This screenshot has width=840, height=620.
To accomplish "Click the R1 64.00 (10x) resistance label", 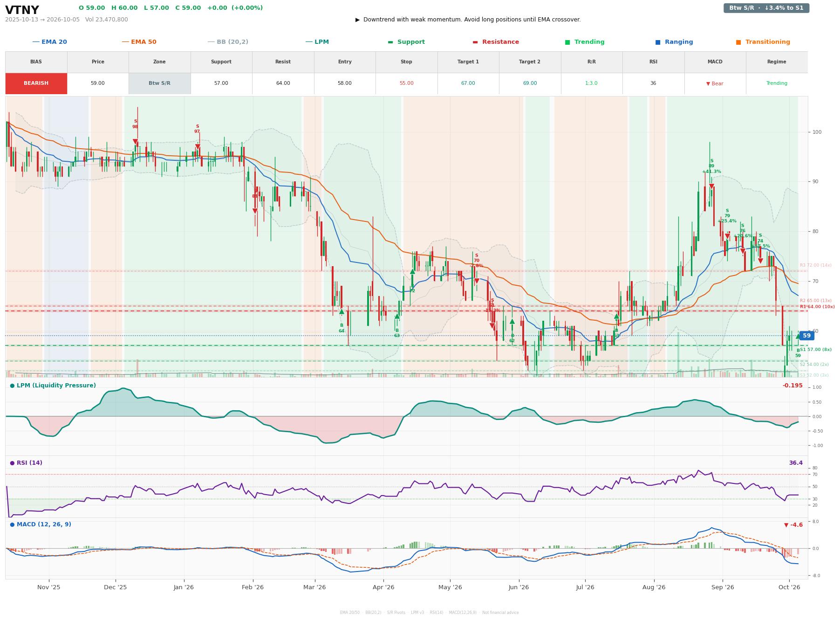I will pos(817,307).
